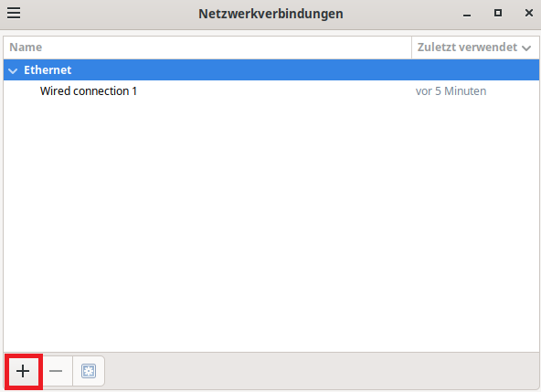
Task: Collapse the Ethernet group
Action: (13, 70)
